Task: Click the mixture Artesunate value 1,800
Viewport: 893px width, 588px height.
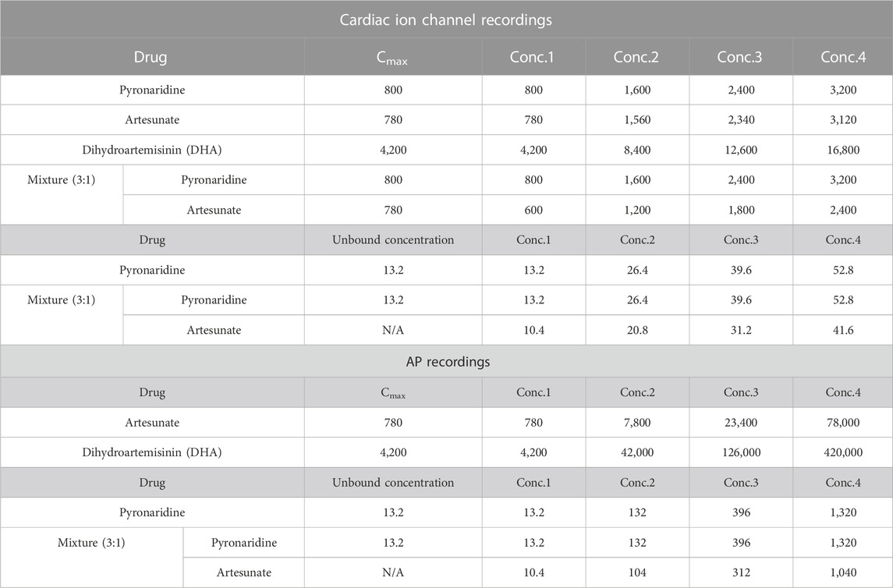Action: coord(741,210)
